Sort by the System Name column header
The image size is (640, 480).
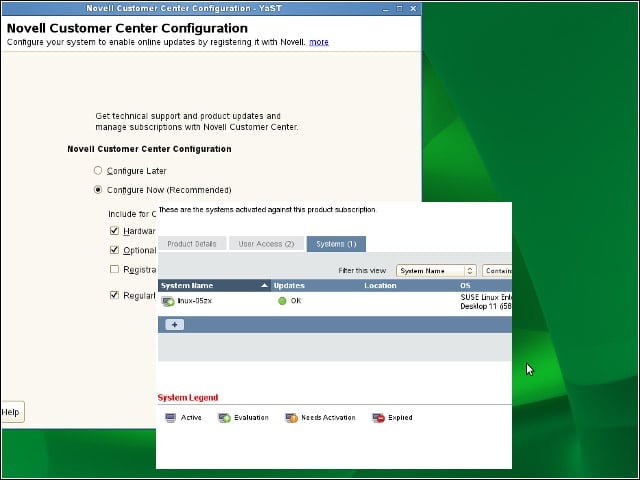[214, 285]
